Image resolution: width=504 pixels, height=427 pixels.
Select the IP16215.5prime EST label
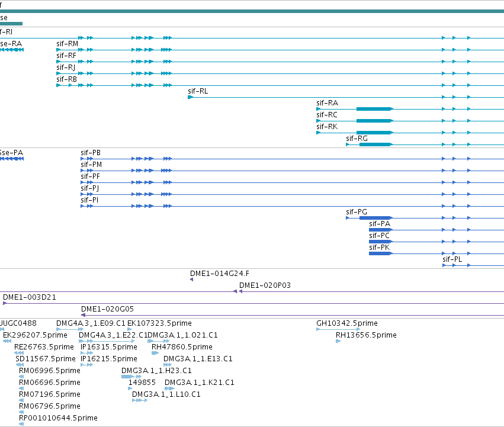[x=109, y=359]
